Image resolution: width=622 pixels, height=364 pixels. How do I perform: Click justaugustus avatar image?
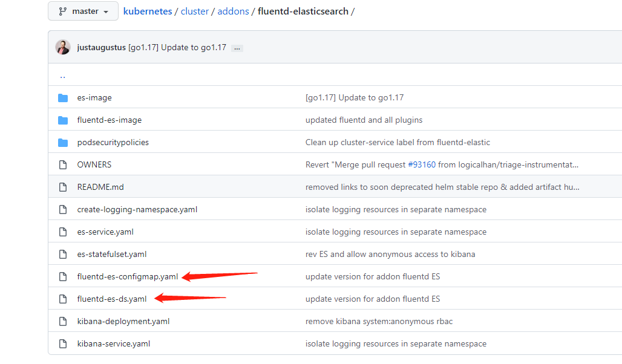[63, 47]
